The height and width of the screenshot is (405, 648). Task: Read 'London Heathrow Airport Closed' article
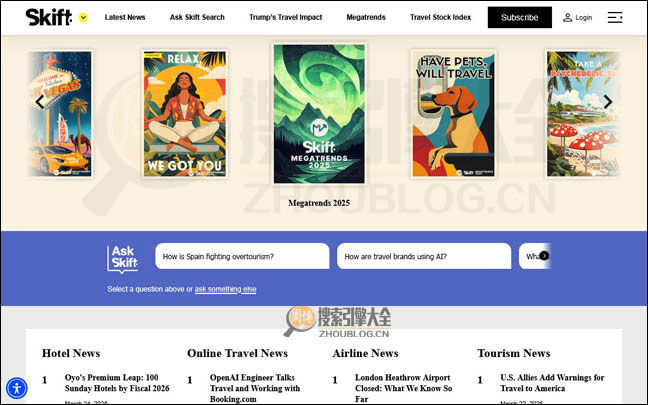[403, 388]
